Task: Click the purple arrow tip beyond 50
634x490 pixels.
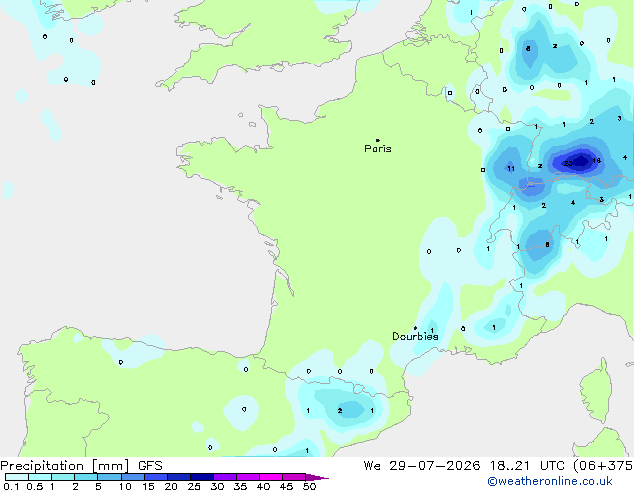Action: [x=317, y=477]
